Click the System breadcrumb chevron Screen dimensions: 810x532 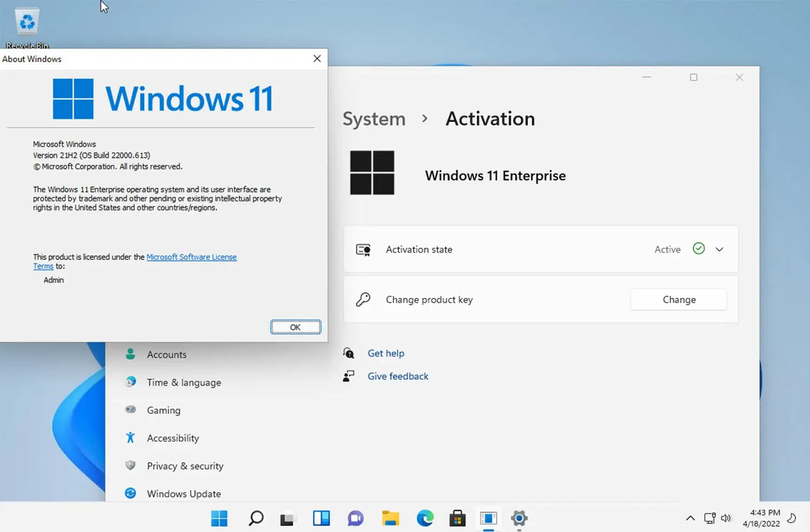click(x=425, y=119)
